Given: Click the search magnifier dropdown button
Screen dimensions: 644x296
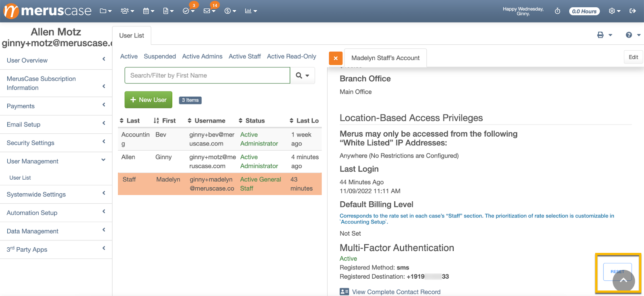Looking at the screenshot, I should click(303, 75).
